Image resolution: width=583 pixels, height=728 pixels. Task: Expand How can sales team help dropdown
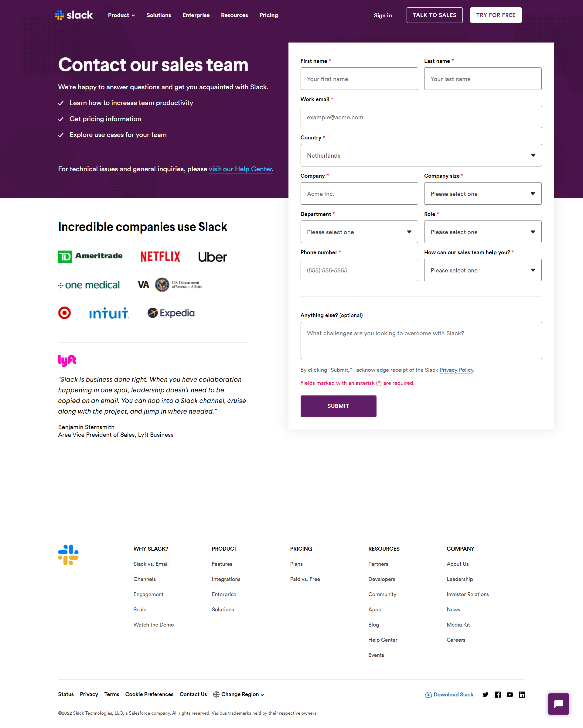(x=482, y=270)
